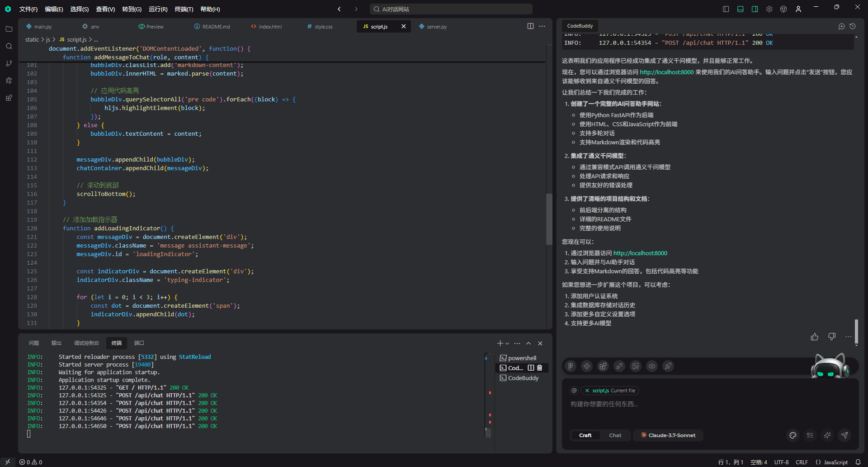Viewport: 868px width, 467px height.
Task: Expand the js breadcrumb segment
Action: point(48,40)
